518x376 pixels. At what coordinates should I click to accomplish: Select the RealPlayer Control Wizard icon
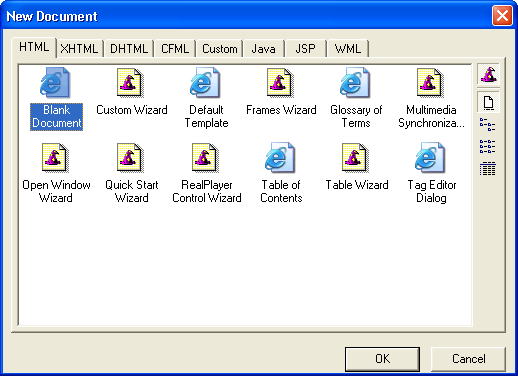pyautogui.click(x=205, y=158)
